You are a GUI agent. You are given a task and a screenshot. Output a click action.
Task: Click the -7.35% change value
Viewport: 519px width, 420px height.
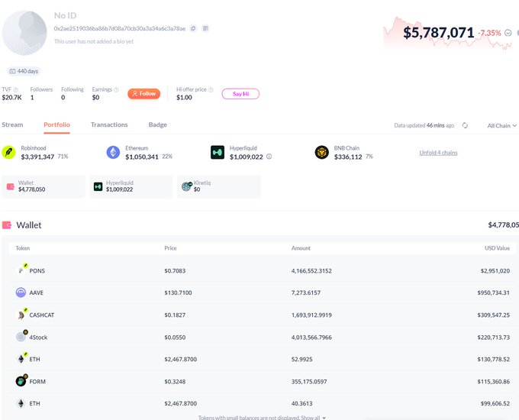(x=489, y=33)
